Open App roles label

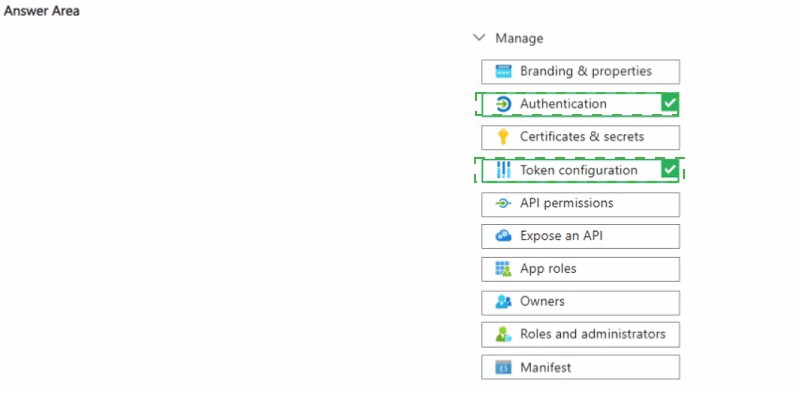[x=548, y=268]
